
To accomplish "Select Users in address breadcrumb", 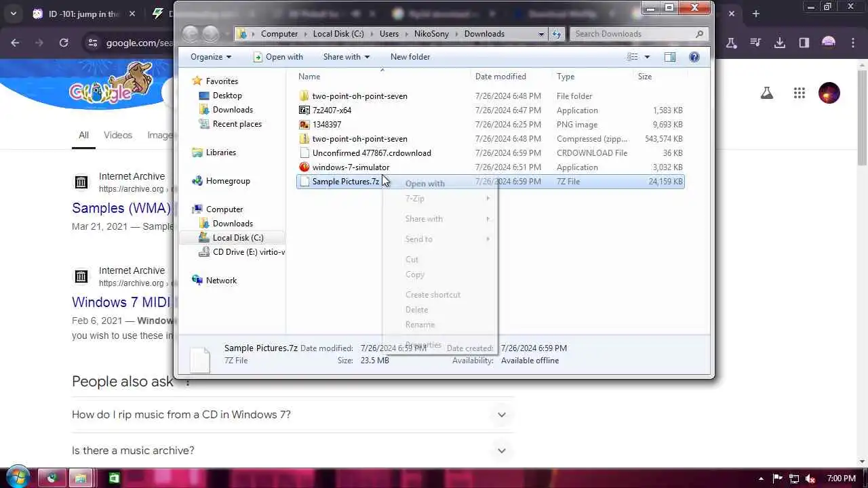I will pyautogui.click(x=389, y=34).
